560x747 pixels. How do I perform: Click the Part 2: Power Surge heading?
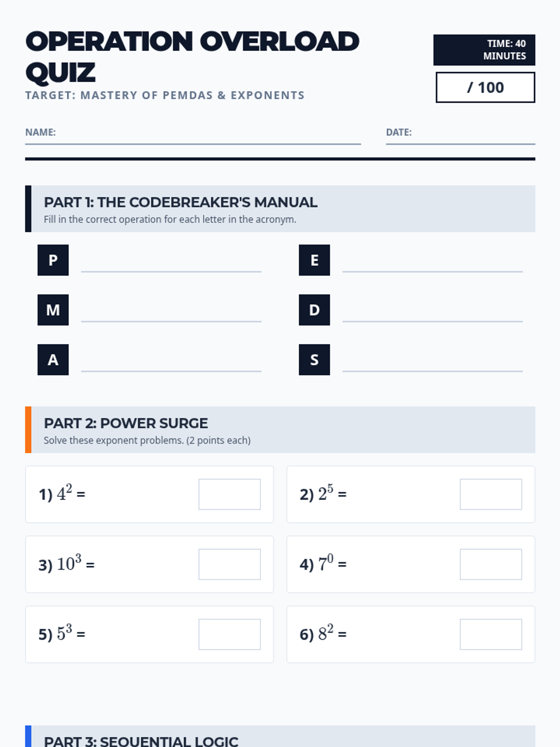tap(126, 423)
